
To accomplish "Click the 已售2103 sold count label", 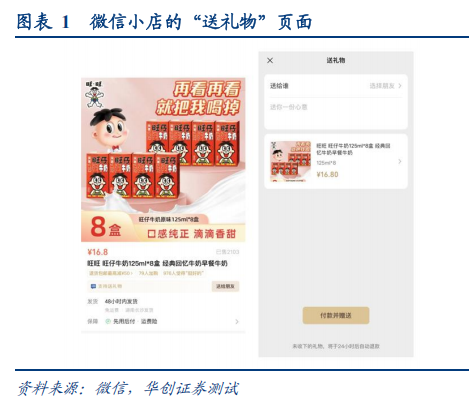I will 227,252.
